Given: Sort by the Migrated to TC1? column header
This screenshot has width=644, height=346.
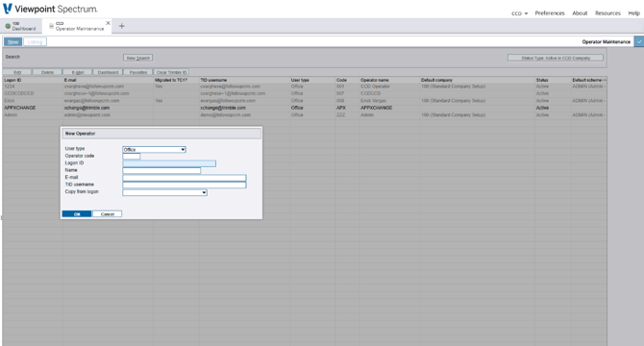Looking at the screenshot, I should pos(171,80).
